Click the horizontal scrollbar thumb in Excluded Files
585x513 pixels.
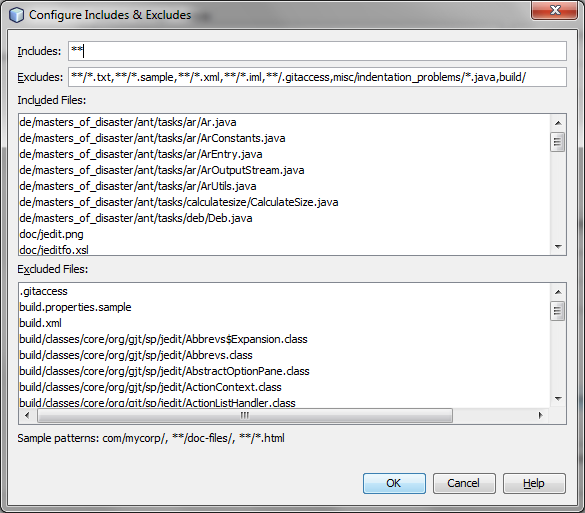tap(245, 415)
